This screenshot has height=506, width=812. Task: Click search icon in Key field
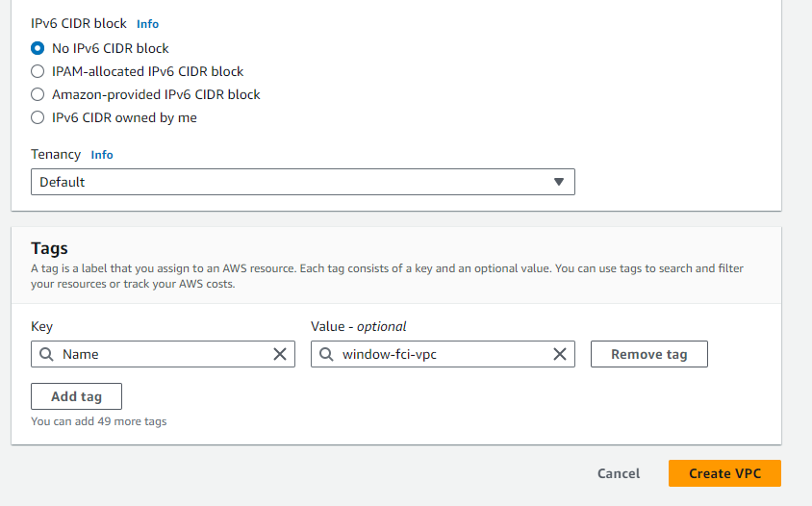[46, 354]
